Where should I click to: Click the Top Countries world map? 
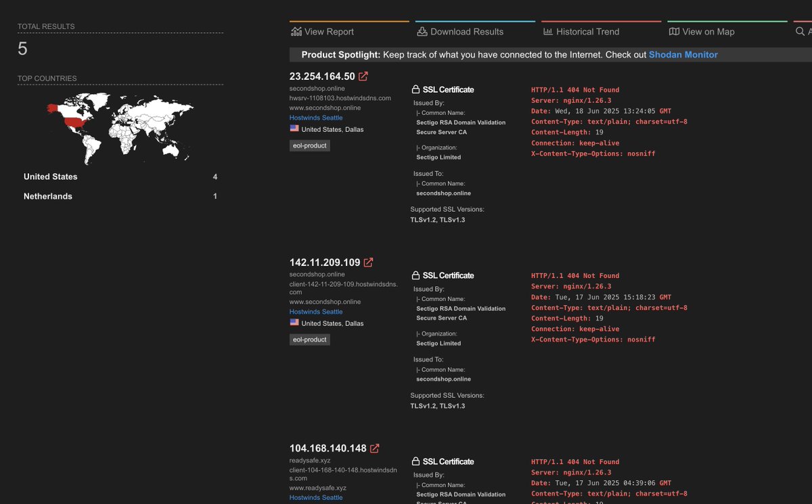coord(120,128)
